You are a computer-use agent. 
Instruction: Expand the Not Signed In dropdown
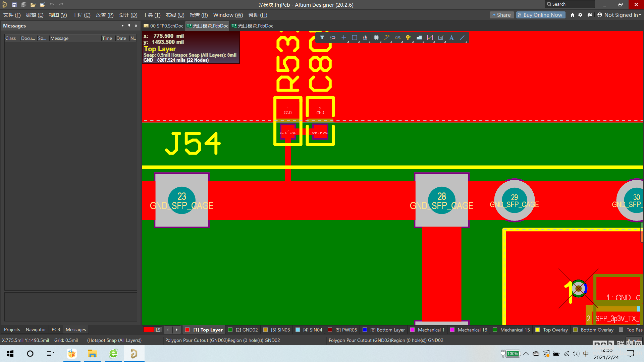pos(619,15)
